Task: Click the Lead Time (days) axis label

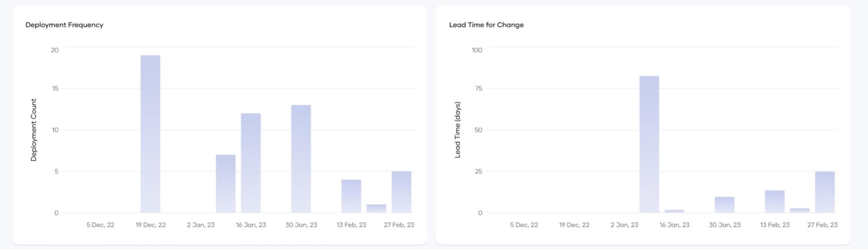Action: 457,129
